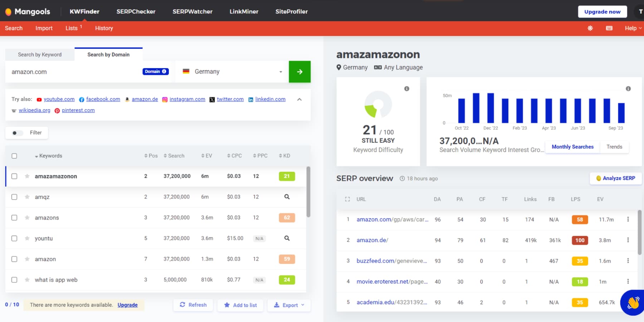The image size is (644, 322).
Task: Open the three-dot menu for amazon.de result
Action: [628, 240]
